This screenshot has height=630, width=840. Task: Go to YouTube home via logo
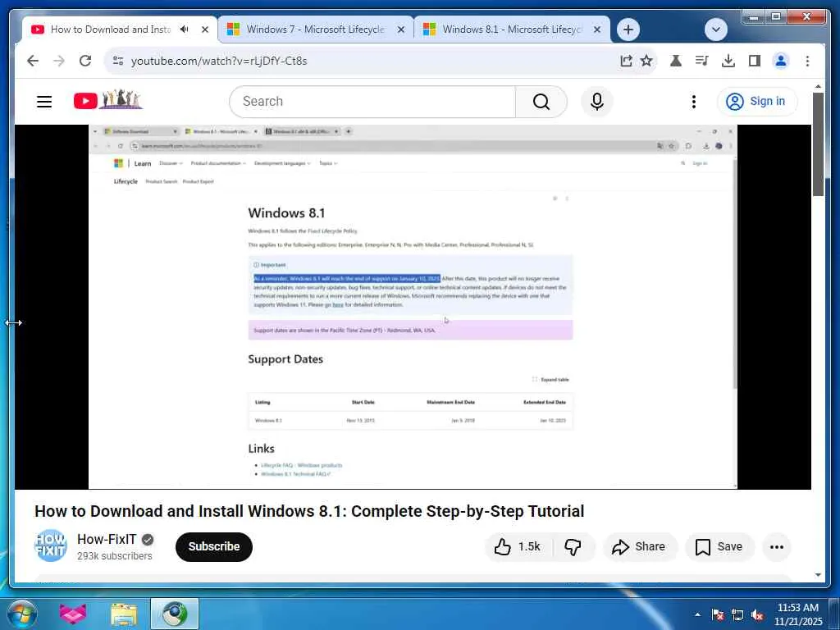(x=107, y=100)
